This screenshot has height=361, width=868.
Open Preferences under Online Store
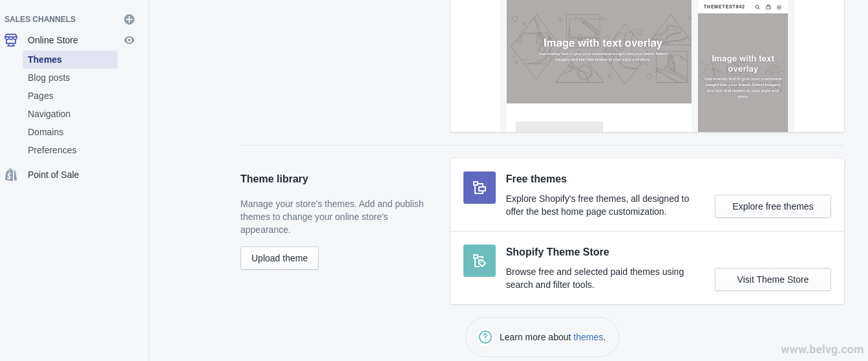click(52, 150)
